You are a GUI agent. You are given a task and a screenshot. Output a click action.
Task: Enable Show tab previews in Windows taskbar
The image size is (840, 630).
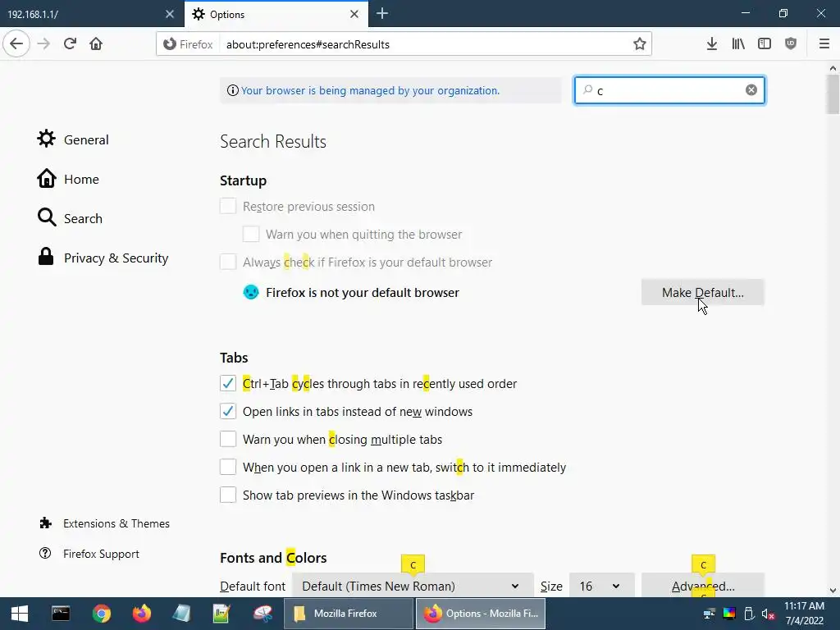228,495
